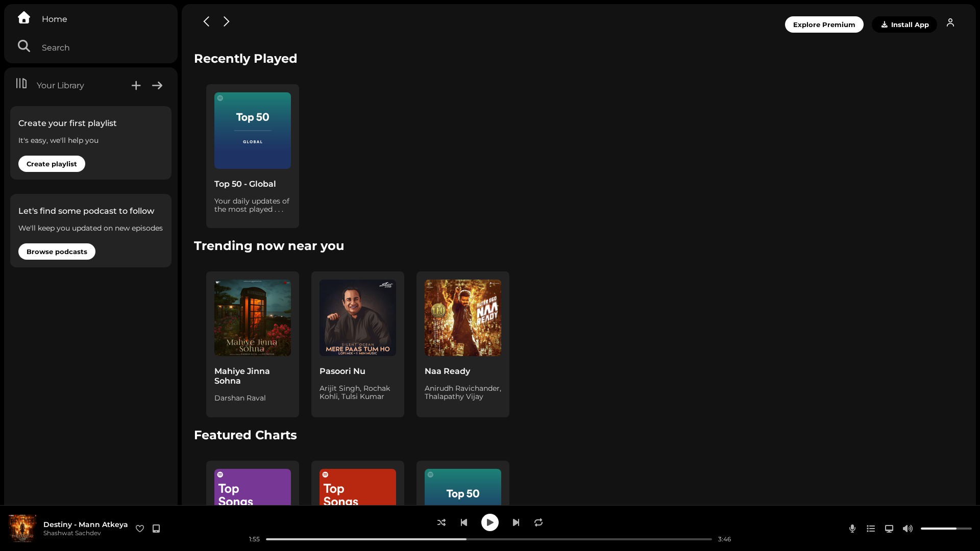Screen dimensions: 980x551
Task: Toggle shuffle playback
Action: [442, 522]
